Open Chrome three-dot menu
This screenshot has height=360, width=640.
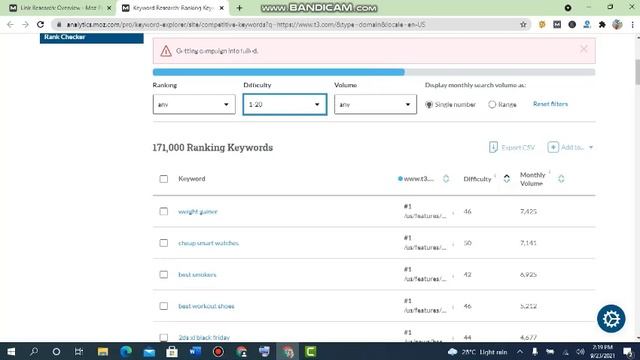632,24
